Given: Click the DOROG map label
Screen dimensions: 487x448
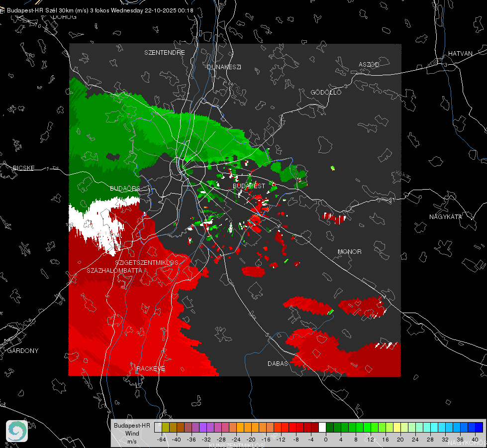Looking at the screenshot, I should point(65,17).
